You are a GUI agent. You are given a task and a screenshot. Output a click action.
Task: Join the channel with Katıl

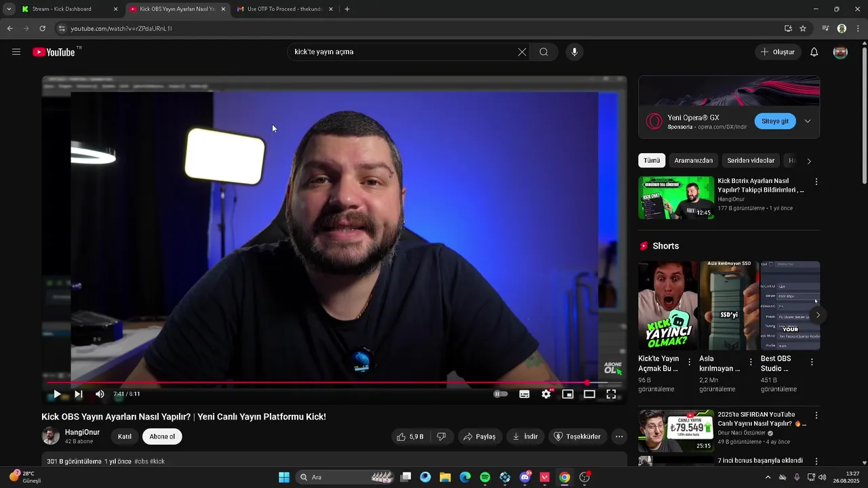click(x=125, y=436)
